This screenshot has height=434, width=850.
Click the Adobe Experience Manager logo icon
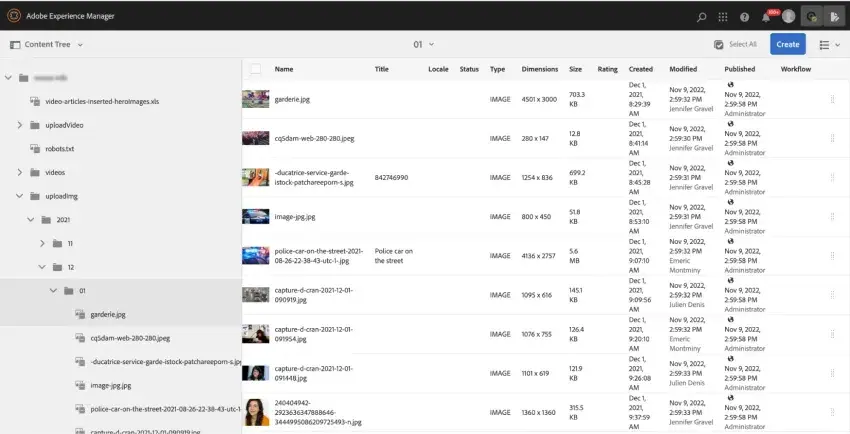pyautogui.click(x=14, y=16)
